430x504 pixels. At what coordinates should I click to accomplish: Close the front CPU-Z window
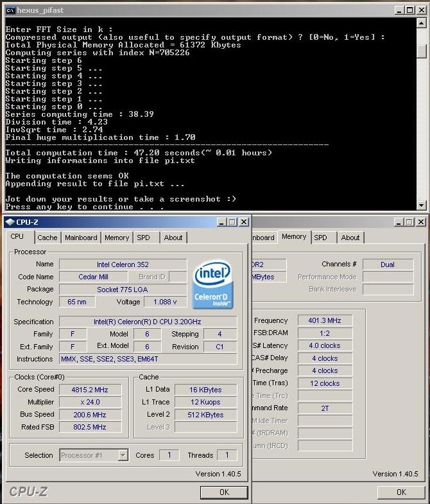(x=244, y=222)
